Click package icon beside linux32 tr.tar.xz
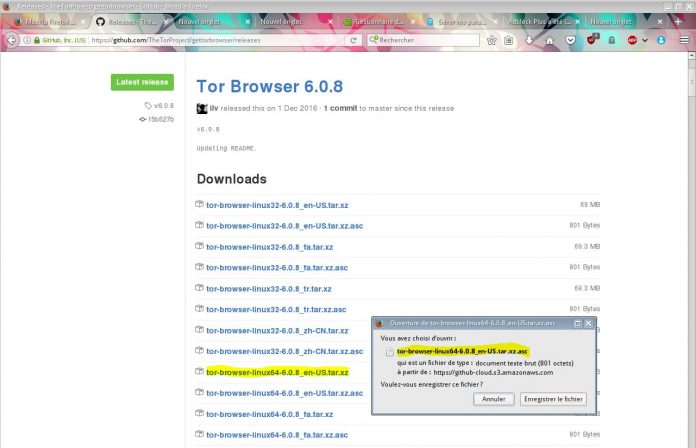Viewport: 696px width, 448px height. click(199, 288)
